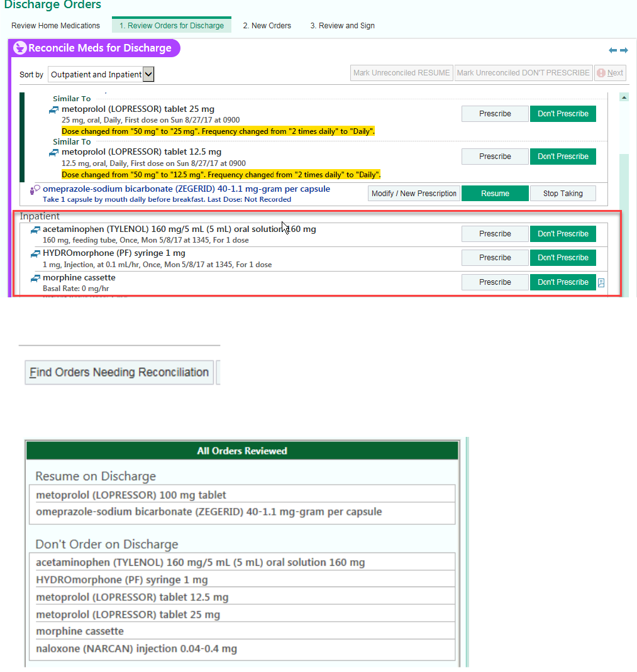Select metoprolol 25 mg row in reviewed list
The height and width of the screenshot is (672, 637).
[x=242, y=615]
